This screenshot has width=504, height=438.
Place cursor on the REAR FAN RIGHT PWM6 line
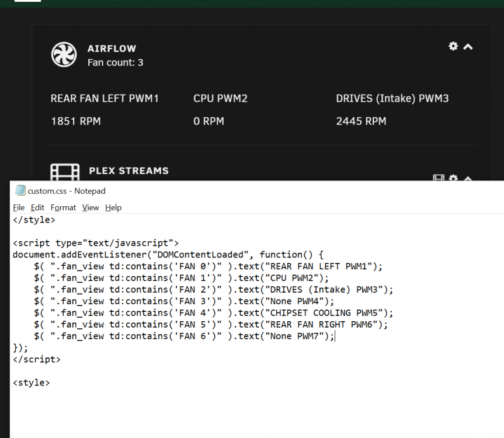point(211,324)
